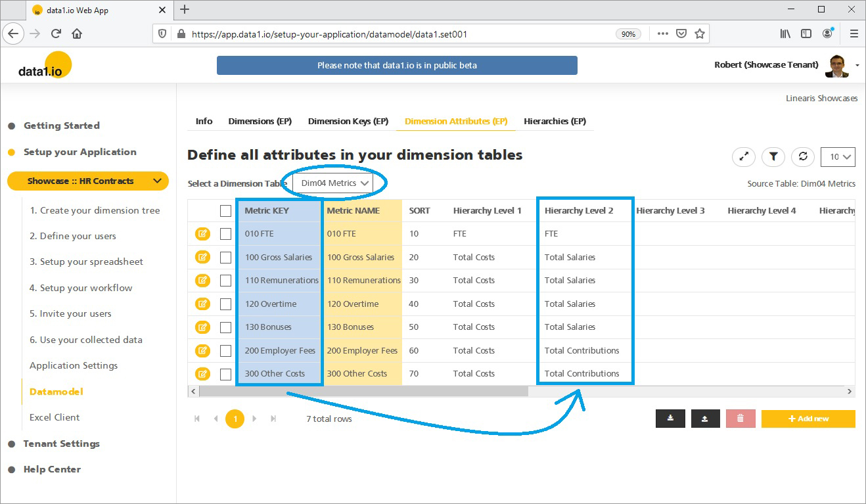
Task: Edit the 130 Bonuses row via pencil icon
Action: 202,327
